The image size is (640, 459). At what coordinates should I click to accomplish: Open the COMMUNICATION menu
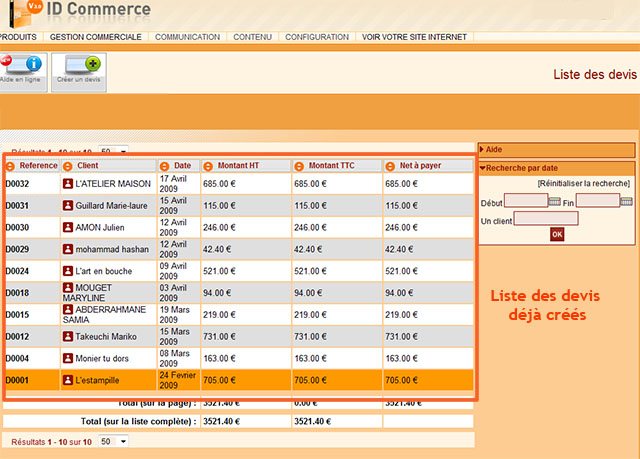click(187, 37)
